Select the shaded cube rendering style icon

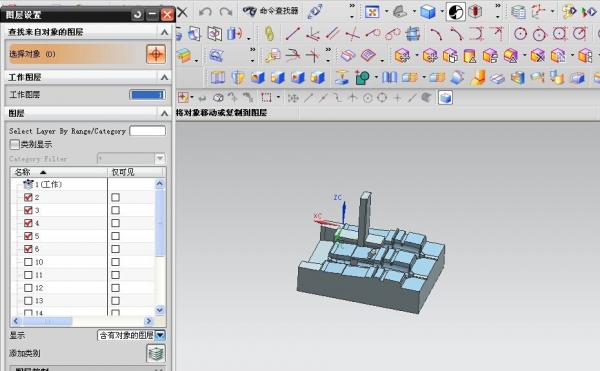pos(427,12)
